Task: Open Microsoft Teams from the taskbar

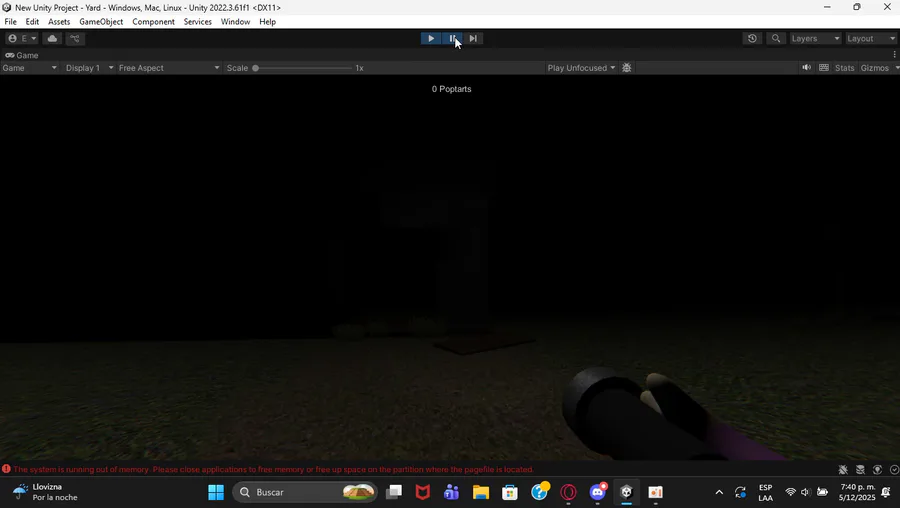Action: click(x=452, y=492)
